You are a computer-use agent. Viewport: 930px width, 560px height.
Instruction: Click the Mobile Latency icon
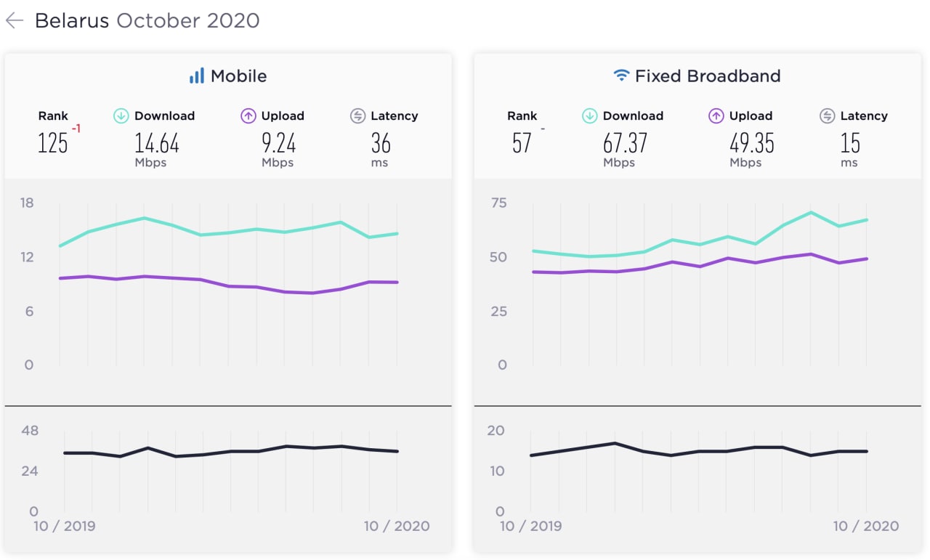(x=357, y=116)
